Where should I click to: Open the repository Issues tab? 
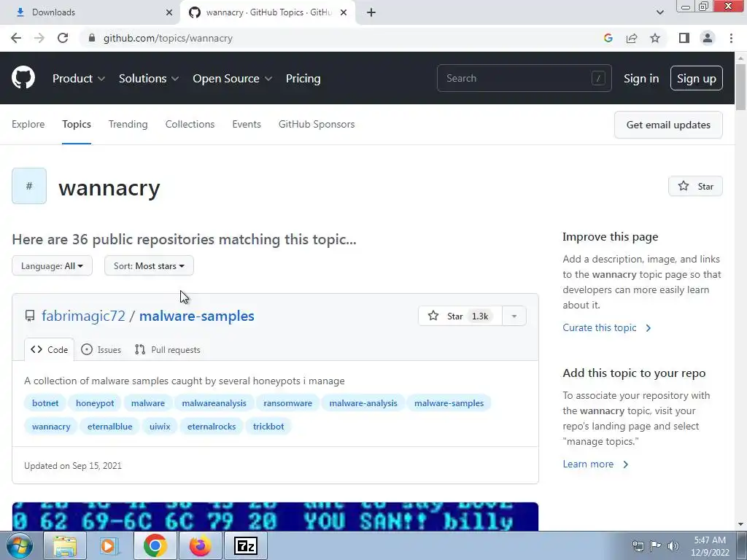pyautogui.click(x=101, y=349)
